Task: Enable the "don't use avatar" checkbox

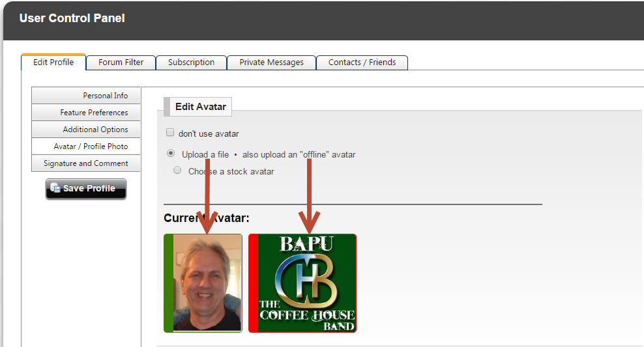Action: pyautogui.click(x=170, y=133)
